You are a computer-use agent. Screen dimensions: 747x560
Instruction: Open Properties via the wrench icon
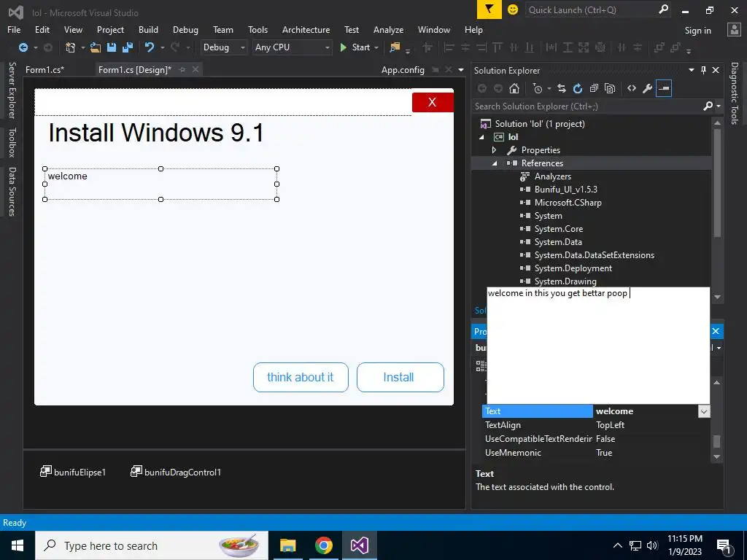[648, 88]
